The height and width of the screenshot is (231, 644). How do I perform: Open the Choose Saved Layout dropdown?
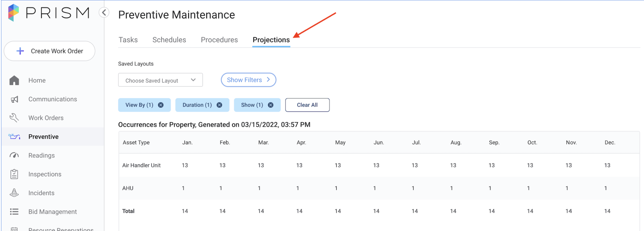pos(160,80)
